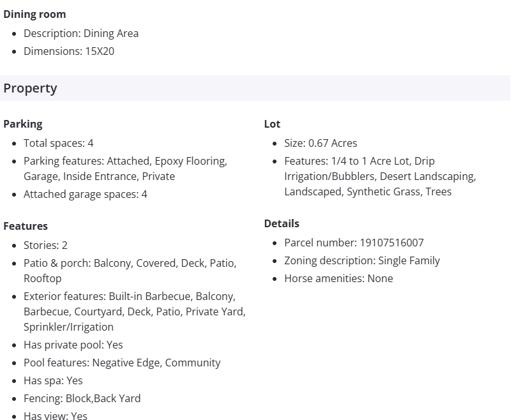Screen dimensions: 514x420
Task: Click the lot Size 0.67 Acres item
Action: point(321,143)
